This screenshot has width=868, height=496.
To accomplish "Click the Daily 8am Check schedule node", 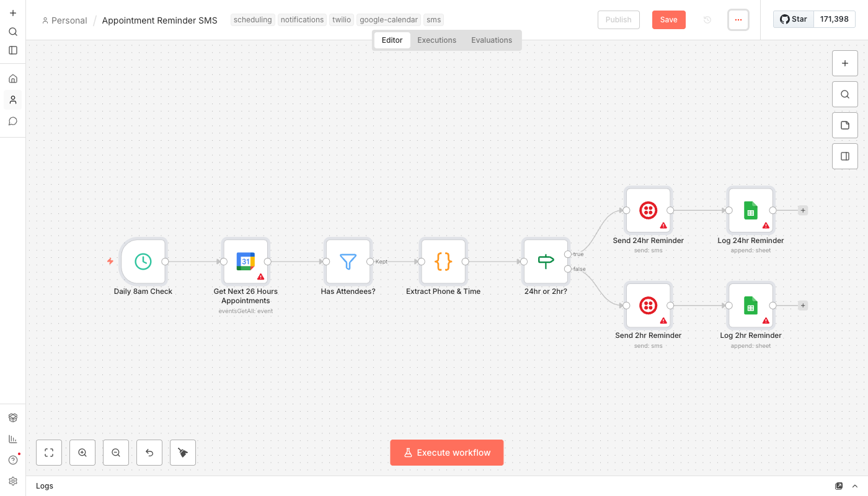I will point(143,262).
